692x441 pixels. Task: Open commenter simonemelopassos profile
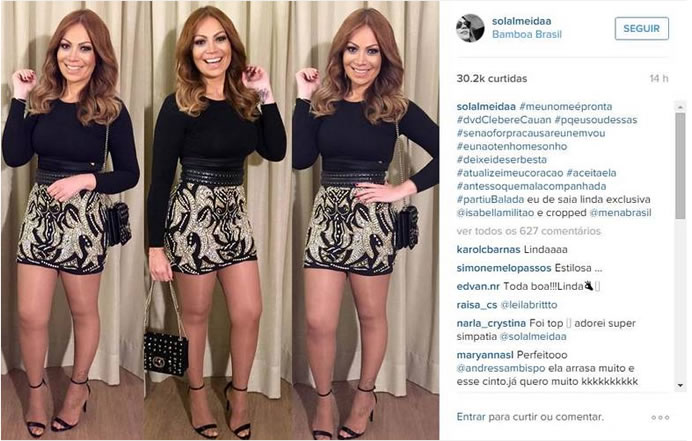click(x=504, y=268)
